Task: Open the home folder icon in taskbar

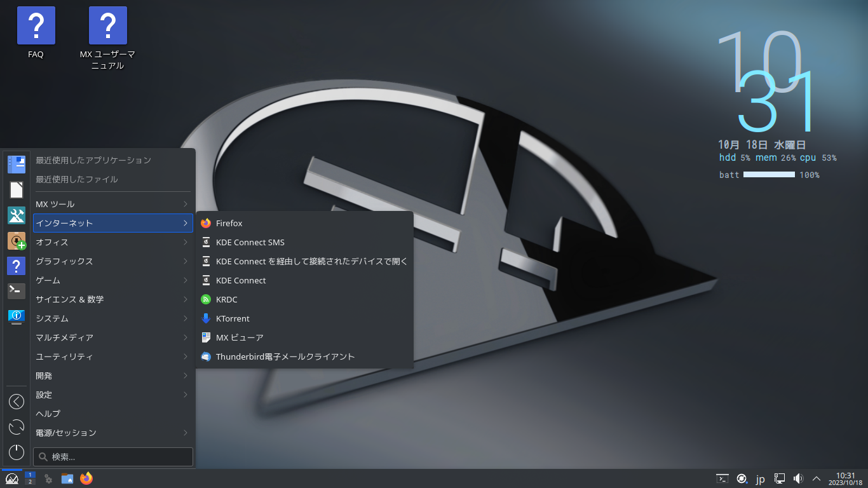Action: [x=67, y=478]
